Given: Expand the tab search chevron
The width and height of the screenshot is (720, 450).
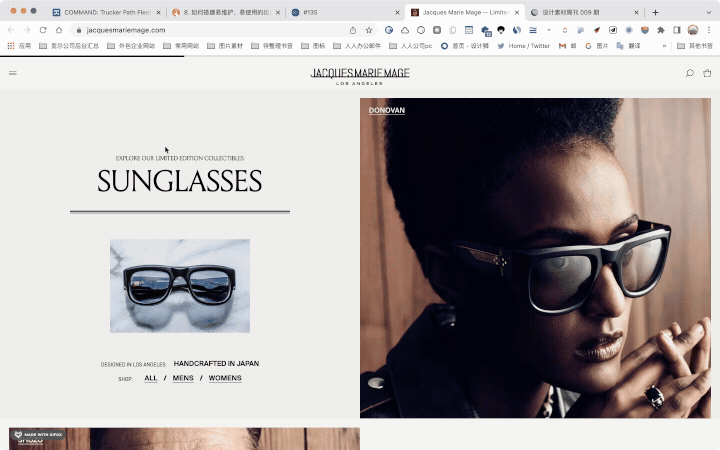Looking at the screenshot, I should point(709,13).
